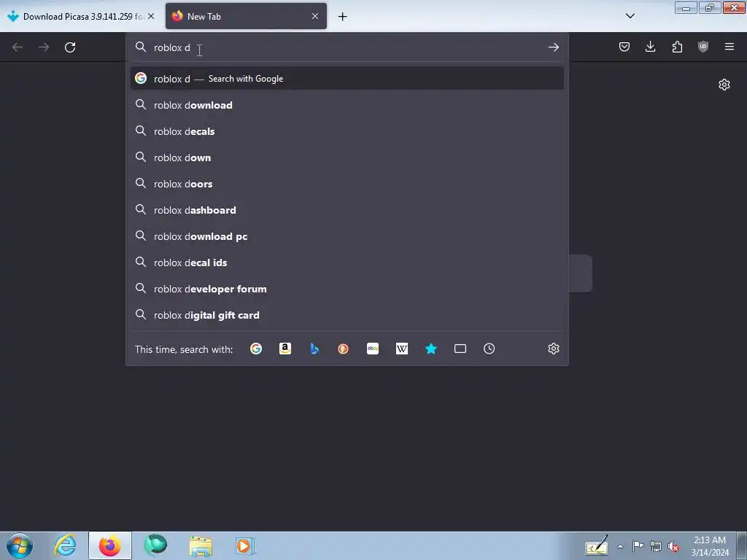Go back with the back arrow
Screen dimensions: 747x560
pos(18,47)
